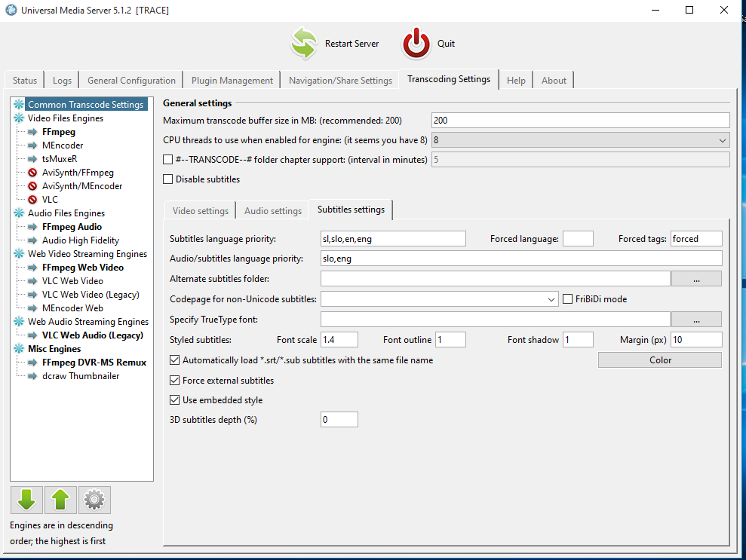Click the maximum transcode buffer size field
This screenshot has height=560, width=746.
(581, 121)
